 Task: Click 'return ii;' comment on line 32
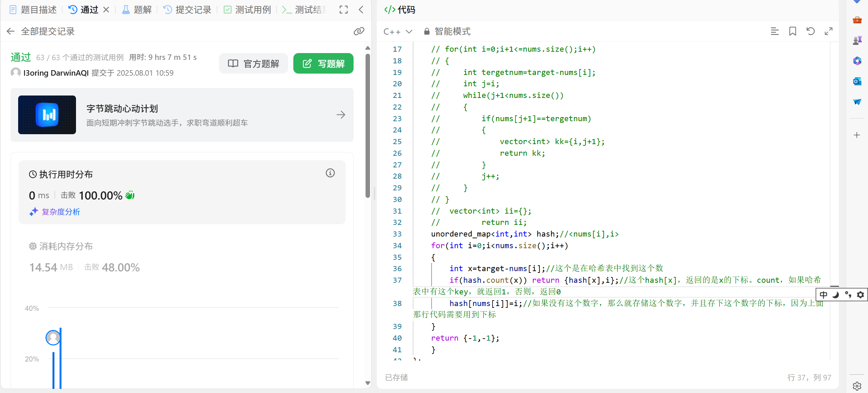pyautogui.click(x=504, y=223)
